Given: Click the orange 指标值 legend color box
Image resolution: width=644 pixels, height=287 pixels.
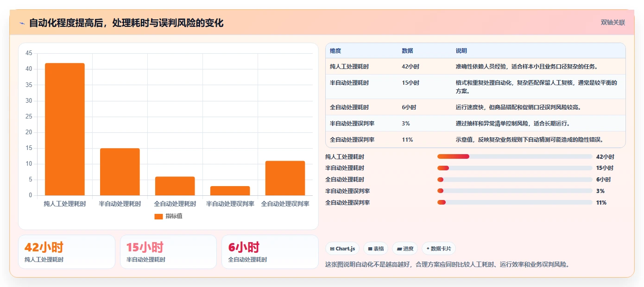Looking at the screenshot, I should 158,217.
